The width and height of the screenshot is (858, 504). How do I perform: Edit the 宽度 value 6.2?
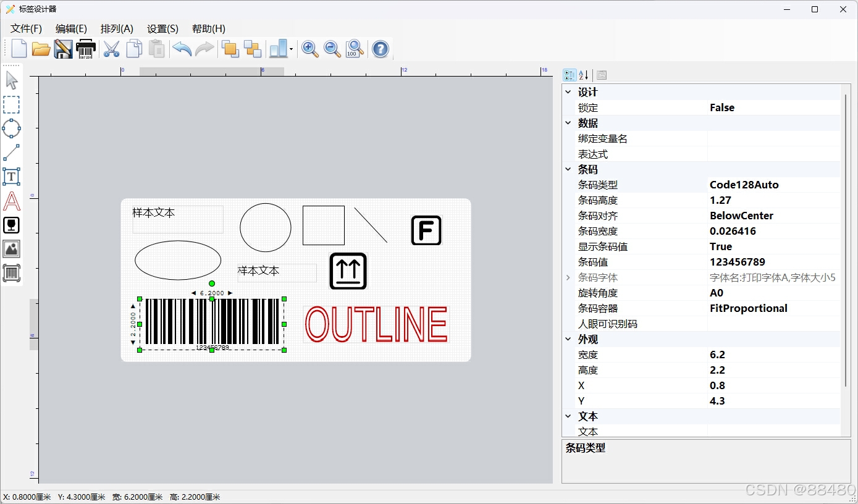(774, 355)
